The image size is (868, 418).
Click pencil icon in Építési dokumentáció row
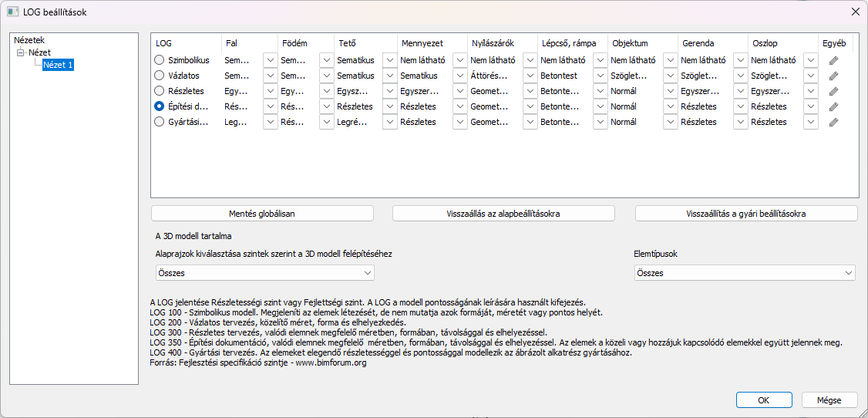pos(833,106)
